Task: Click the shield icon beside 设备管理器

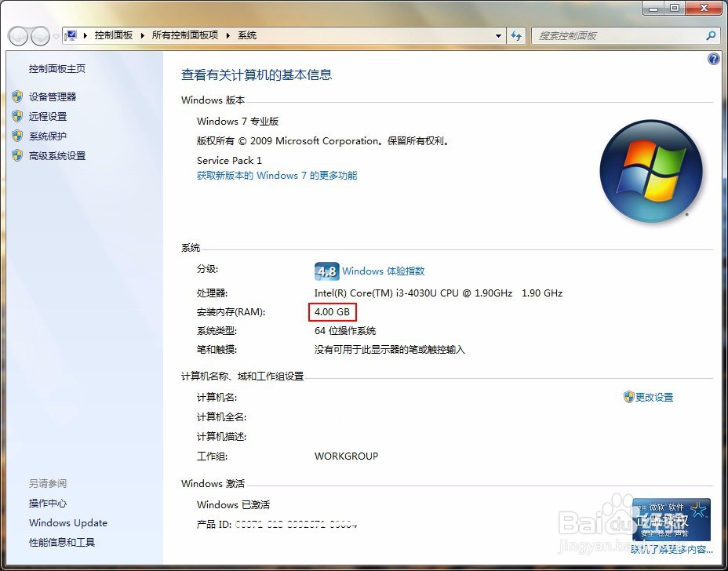Action: [x=17, y=96]
